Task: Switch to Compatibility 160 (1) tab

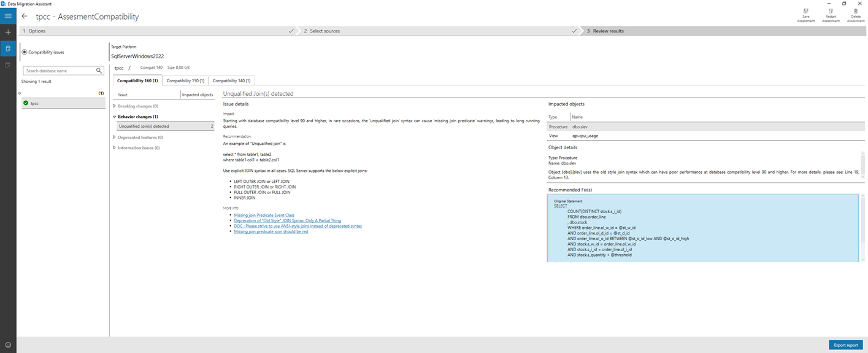Action: 137,80
